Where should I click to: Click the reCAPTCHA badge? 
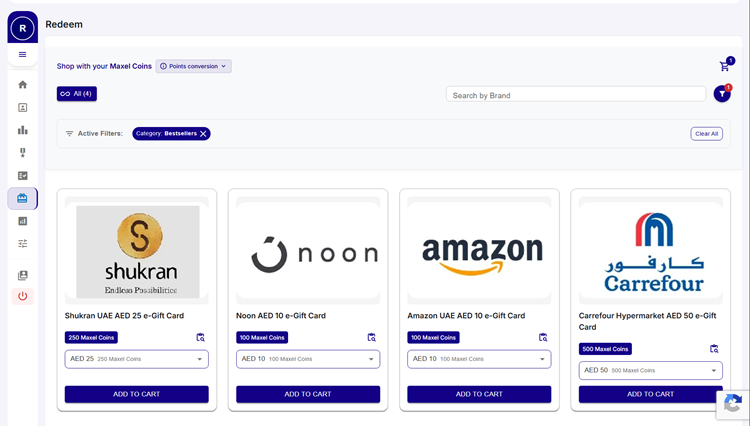[733, 404]
